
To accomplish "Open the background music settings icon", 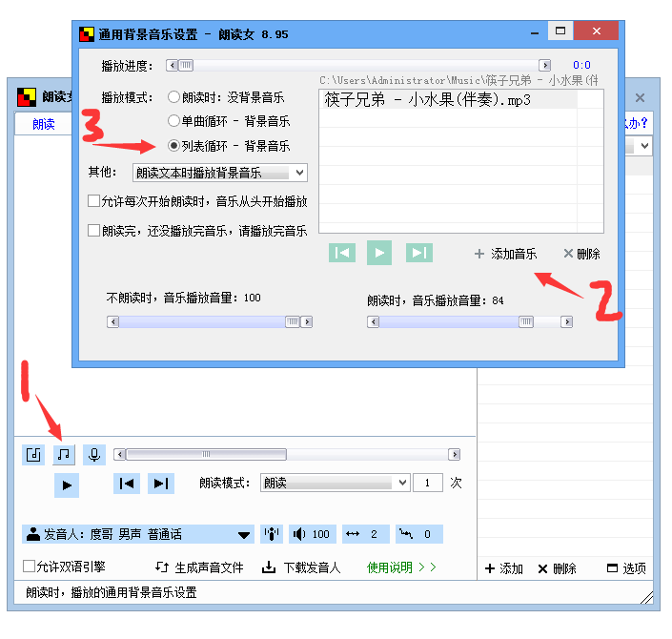I will tap(64, 455).
